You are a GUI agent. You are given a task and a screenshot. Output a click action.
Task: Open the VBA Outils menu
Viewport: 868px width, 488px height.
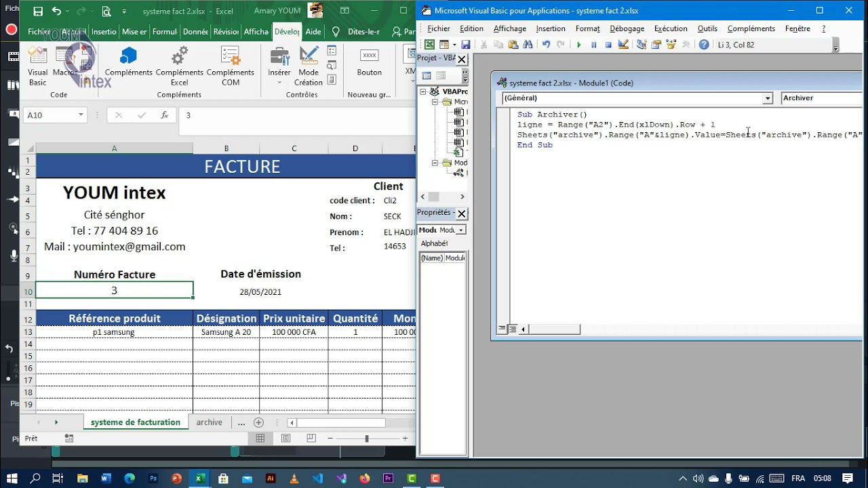click(x=707, y=28)
